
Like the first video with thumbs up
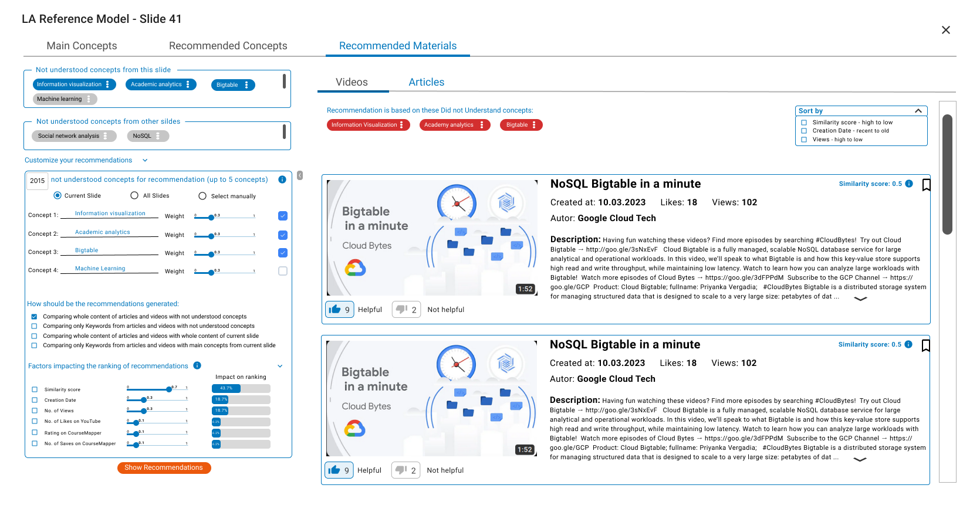pos(339,309)
